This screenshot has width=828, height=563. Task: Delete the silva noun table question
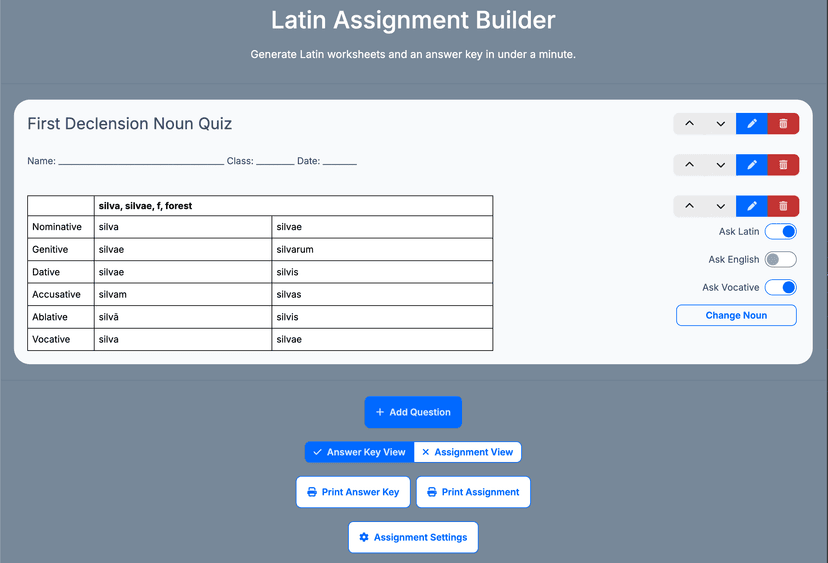(783, 206)
